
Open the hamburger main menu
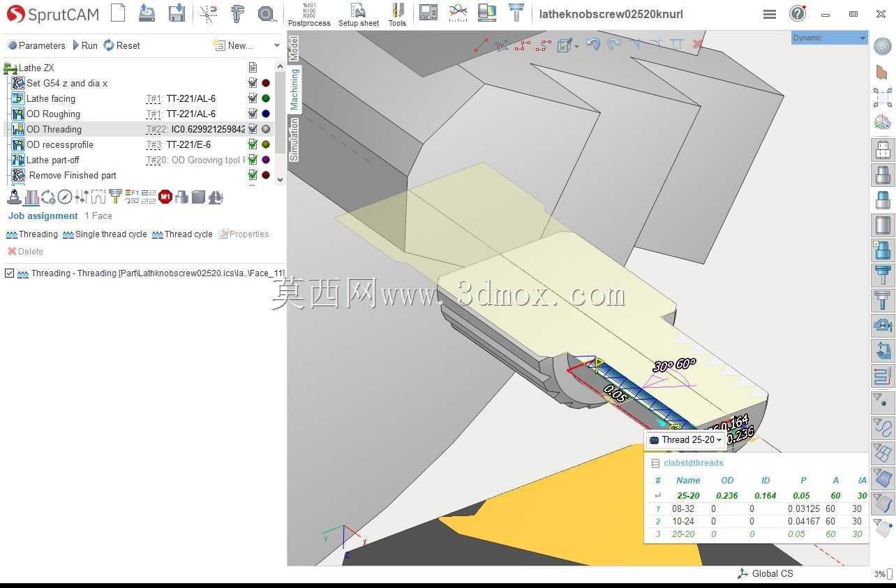[x=770, y=14]
